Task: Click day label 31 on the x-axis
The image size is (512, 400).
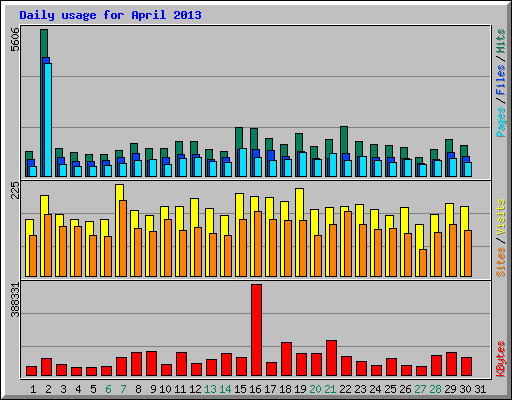Action: pos(480,389)
